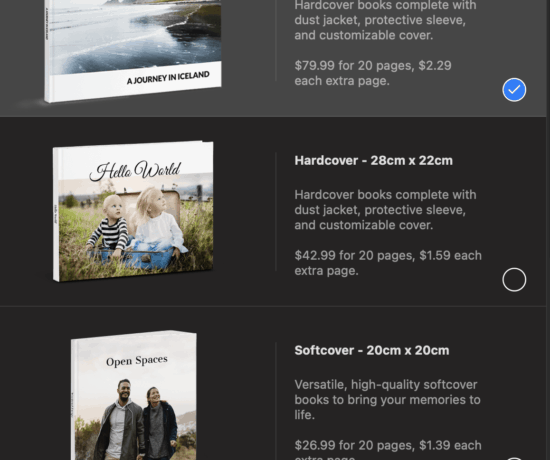Screen dimensions: 550x460
Task: Select the Hardcover 28cm x 22cm radio button
Action: [x=514, y=280]
